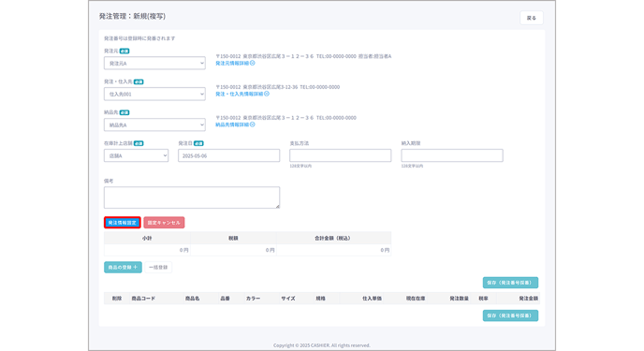Image resolution: width=644 pixels, height=351 pixels.
Task: Click the 発注情報固定 button
Action: coord(123,223)
